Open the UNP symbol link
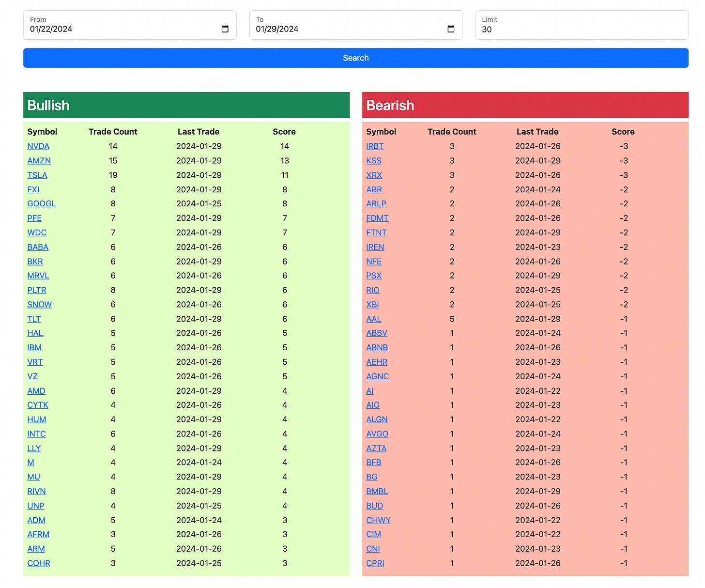705x588 pixels. tap(36, 506)
